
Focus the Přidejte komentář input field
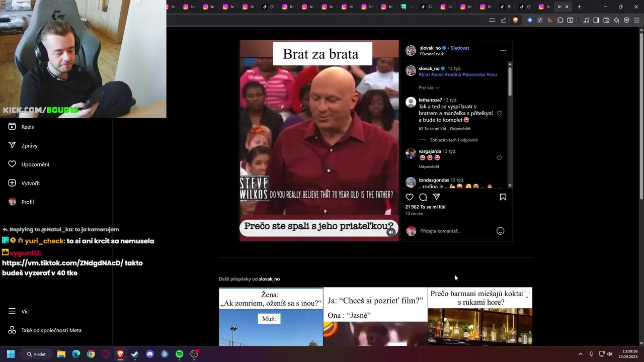(x=455, y=231)
